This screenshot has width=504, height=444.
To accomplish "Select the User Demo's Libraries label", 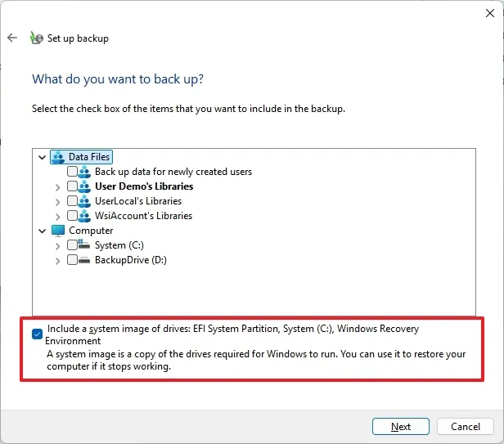I will 144,186.
